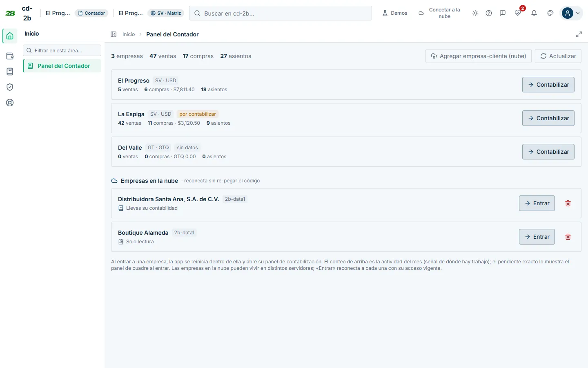
Task: Open the Inicio home icon in sidebar
Action: click(x=10, y=36)
